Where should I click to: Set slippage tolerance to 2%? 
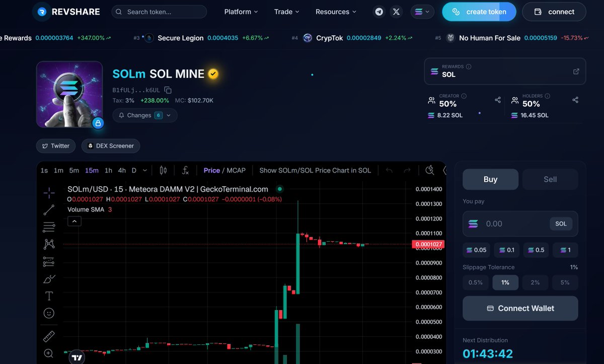[535, 282]
